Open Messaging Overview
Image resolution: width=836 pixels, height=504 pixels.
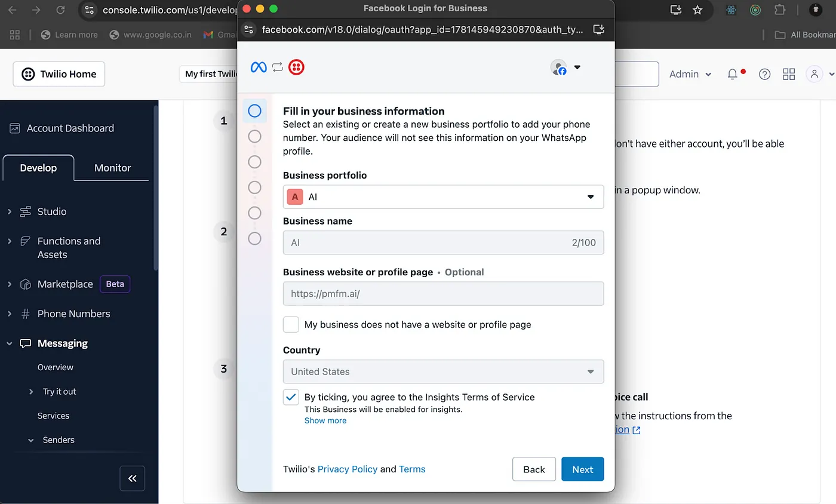point(56,367)
